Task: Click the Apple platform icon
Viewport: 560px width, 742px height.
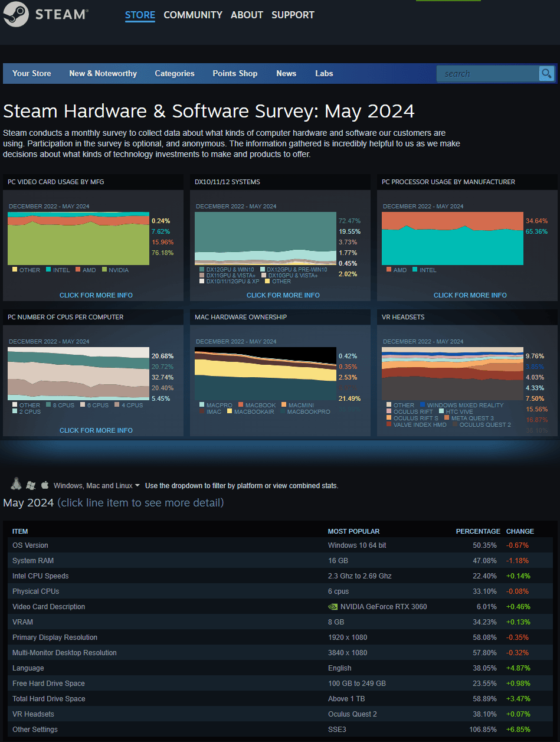Action: point(45,485)
